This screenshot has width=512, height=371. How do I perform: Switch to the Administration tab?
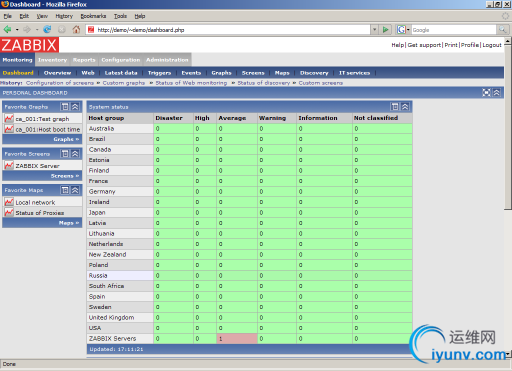click(167, 60)
